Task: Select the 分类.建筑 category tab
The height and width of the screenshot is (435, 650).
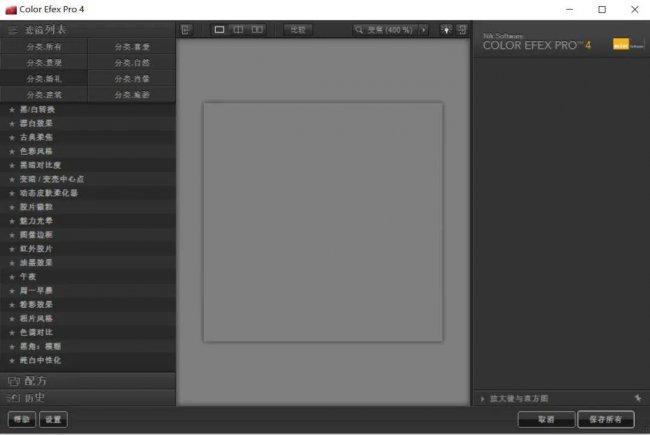Action: point(44,95)
